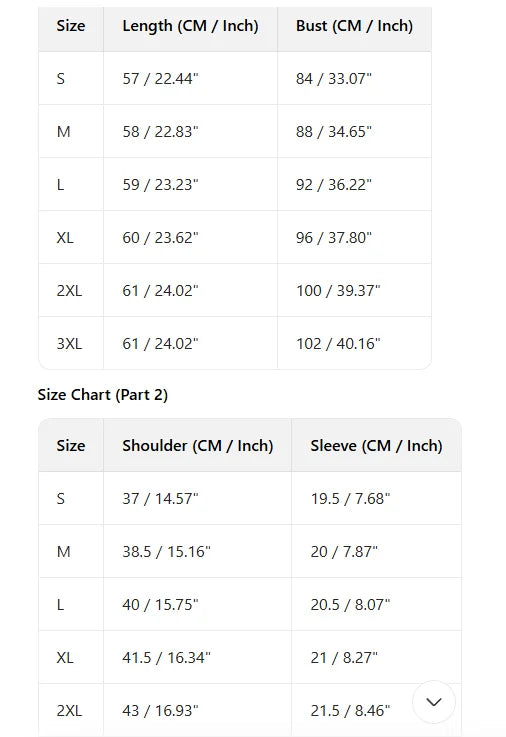
Task: Select the M bust value 88 / 34.65"
Action: pos(334,132)
